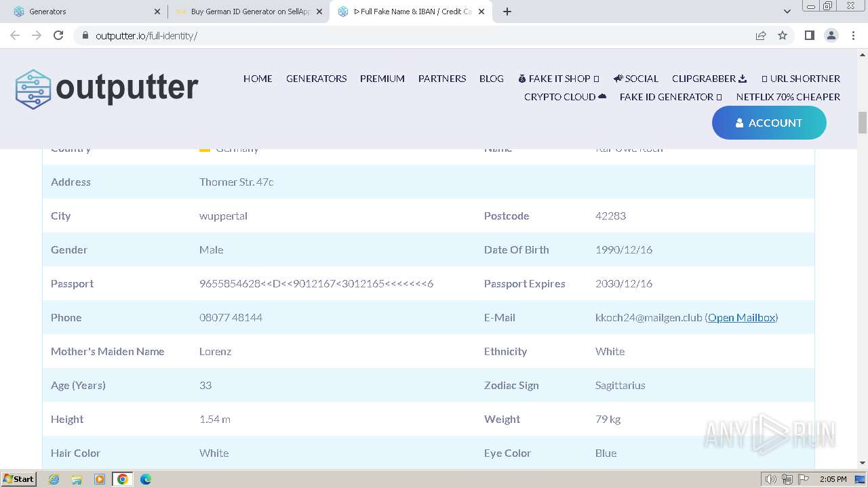Image resolution: width=868 pixels, height=488 pixels.
Task: Open the BLOG menu item
Action: 492,79
